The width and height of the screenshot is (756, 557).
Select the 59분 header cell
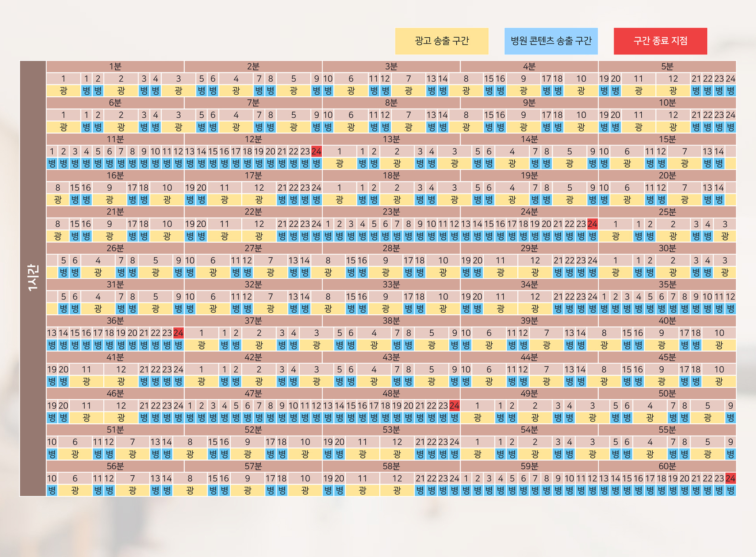point(529,466)
